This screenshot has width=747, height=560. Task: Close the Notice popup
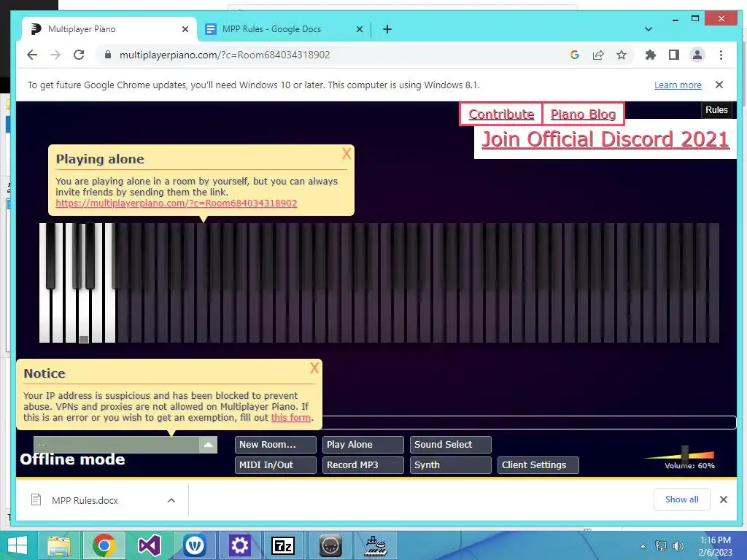[x=314, y=367]
